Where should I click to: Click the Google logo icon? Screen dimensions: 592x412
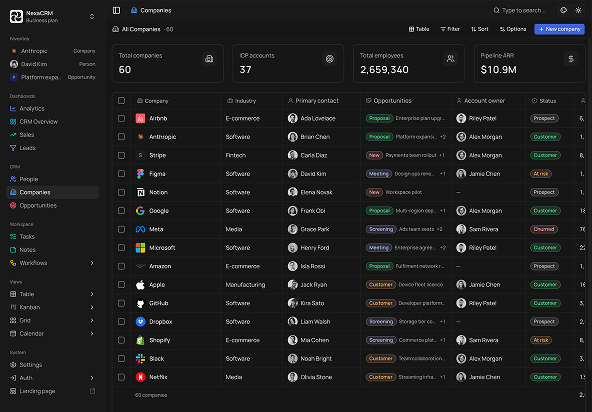click(x=140, y=211)
